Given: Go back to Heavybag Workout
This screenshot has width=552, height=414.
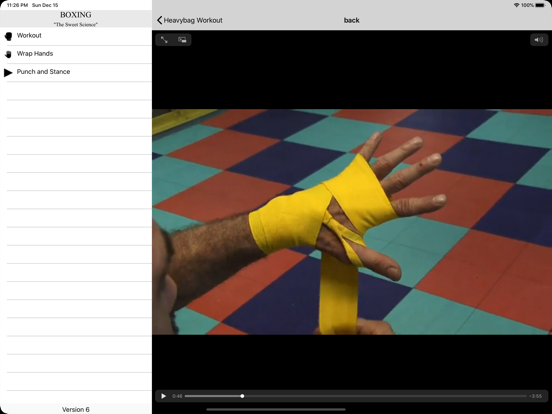Looking at the screenshot, I should (x=189, y=20).
